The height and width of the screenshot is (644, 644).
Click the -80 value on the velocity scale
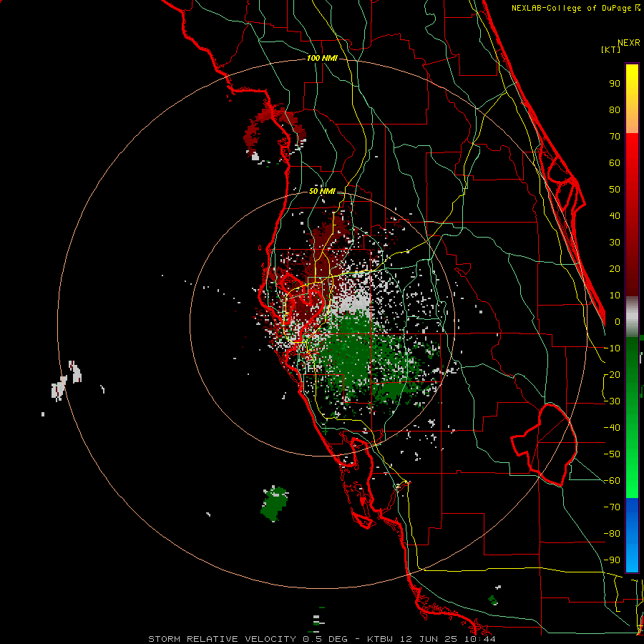point(612,534)
